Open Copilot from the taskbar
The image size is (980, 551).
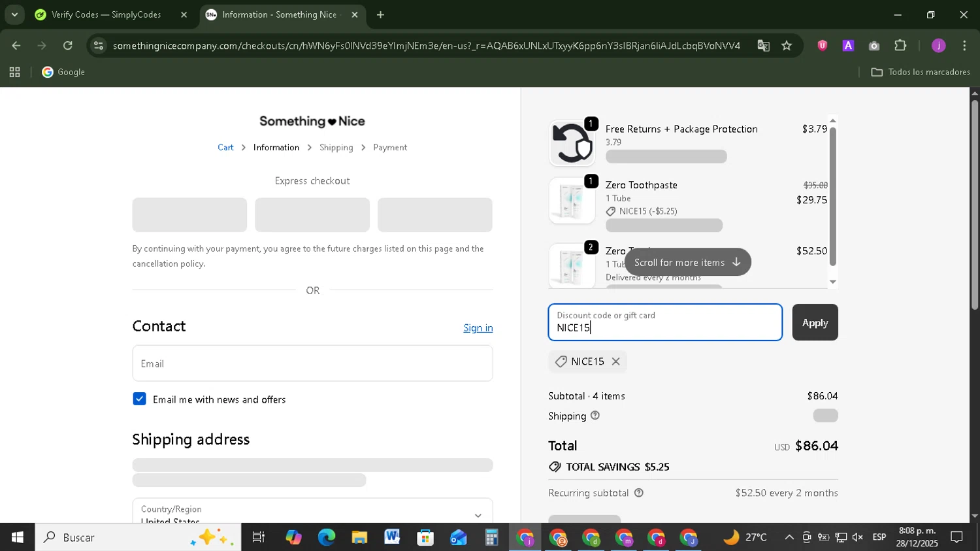(293, 537)
